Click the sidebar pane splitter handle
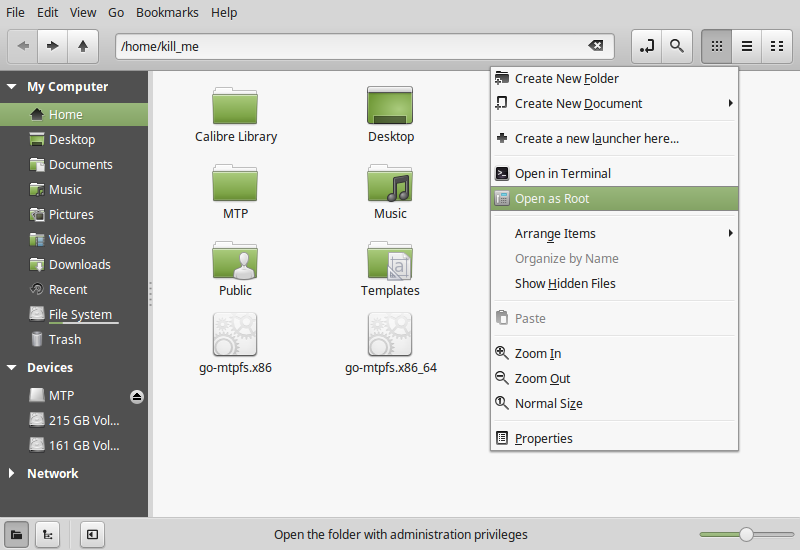 150,294
